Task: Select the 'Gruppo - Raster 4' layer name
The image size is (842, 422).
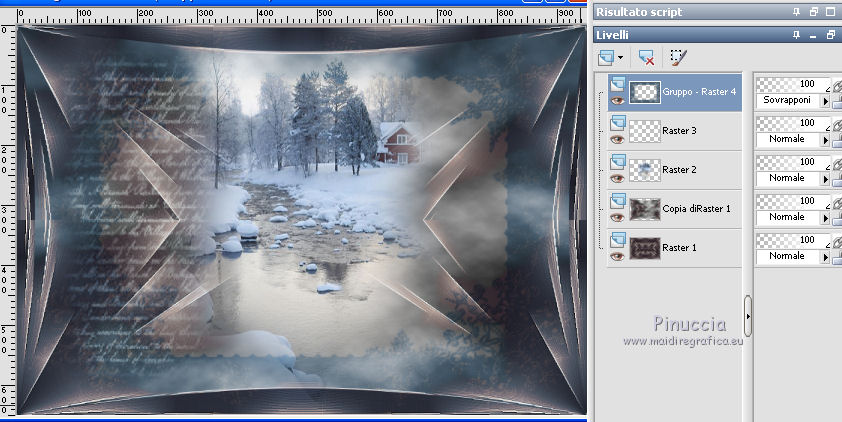Action: 699,92
